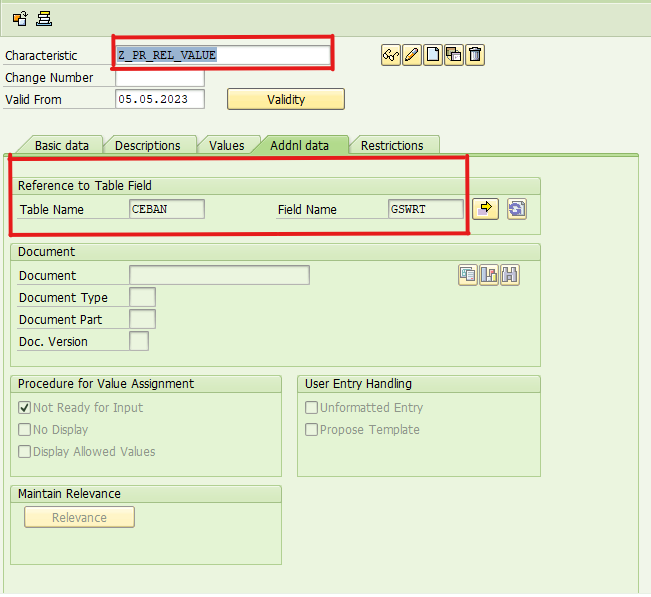Click the Doc. Version input field
651x597 pixels.
139,341
